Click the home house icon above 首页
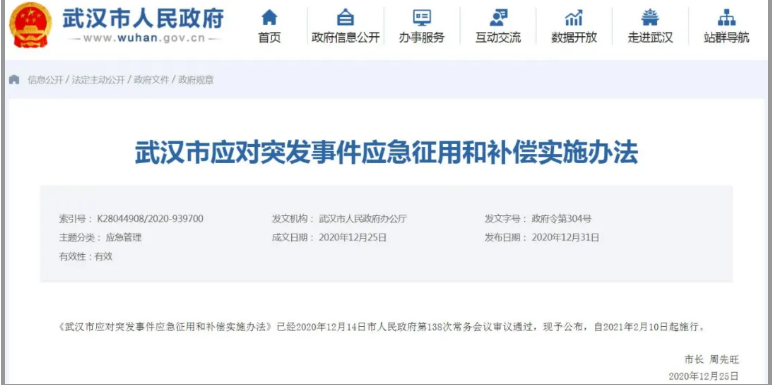Viewport: 772px width, 385px height. pos(269,18)
